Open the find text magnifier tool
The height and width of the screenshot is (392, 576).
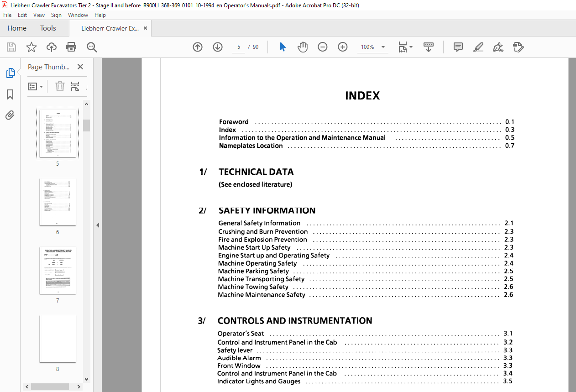pyautogui.click(x=92, y=47)
